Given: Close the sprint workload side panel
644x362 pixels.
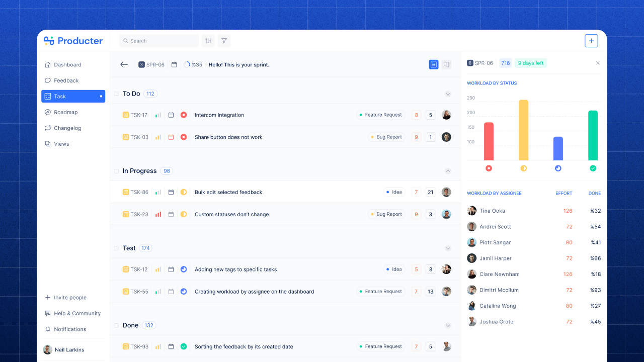Looking at the screenshot, I should point(598,63).
